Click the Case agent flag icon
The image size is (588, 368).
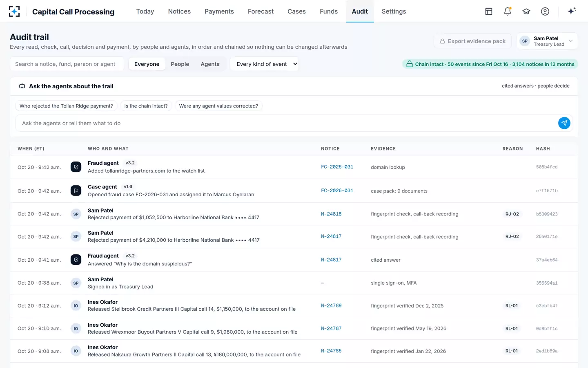76,191
